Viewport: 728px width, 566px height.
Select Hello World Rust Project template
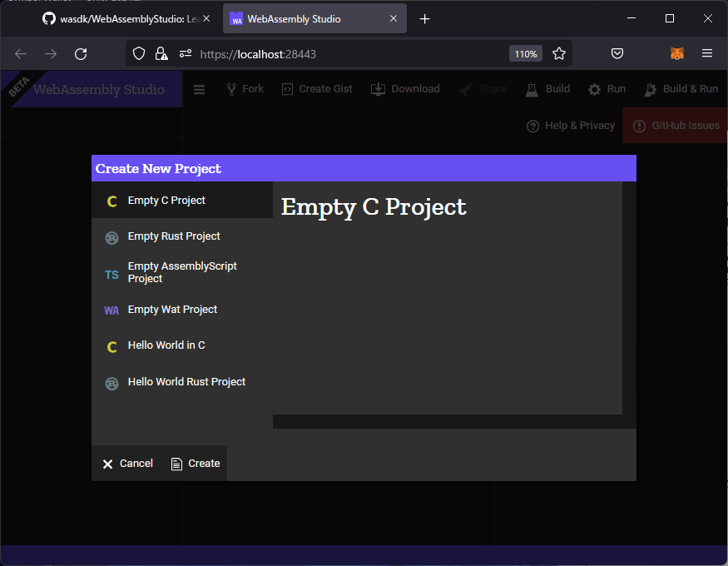pos(186,382)
